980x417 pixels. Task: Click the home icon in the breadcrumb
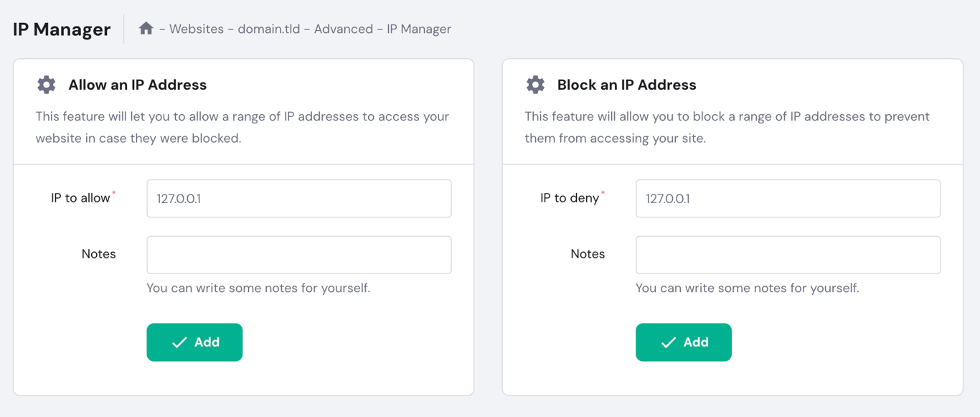pyautogui.click(x=147, y=28)
